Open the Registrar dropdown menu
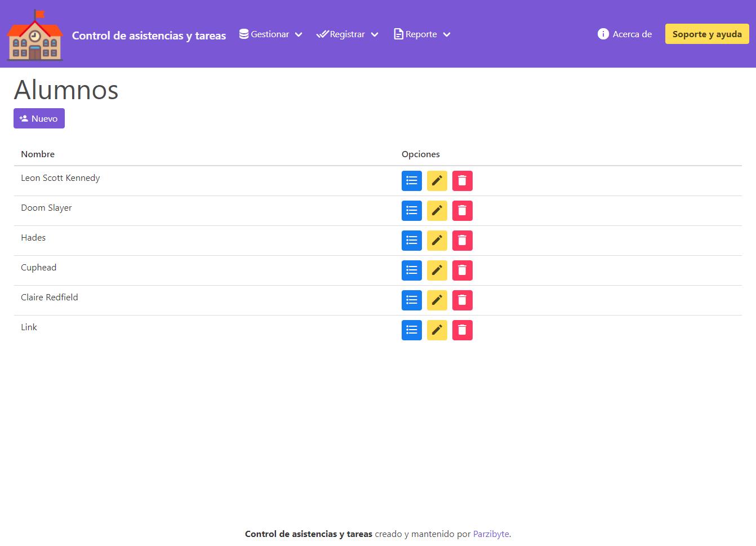 (x=347, y=34)
